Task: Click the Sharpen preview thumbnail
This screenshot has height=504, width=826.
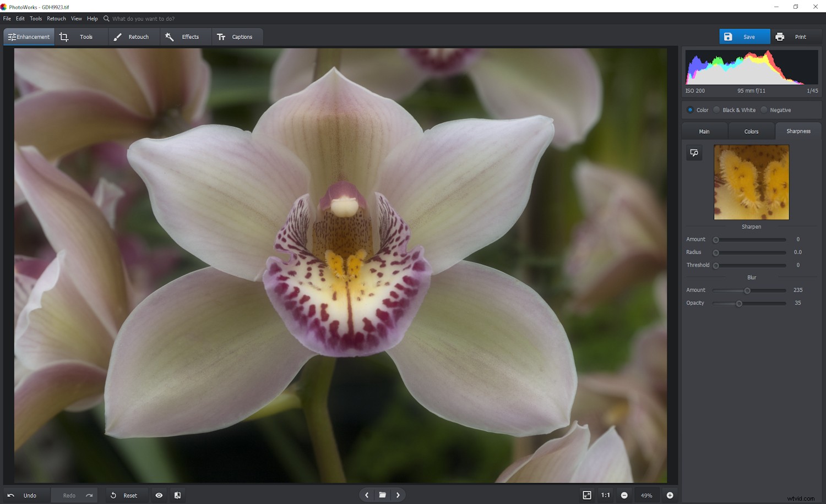Action: (751, 182)
